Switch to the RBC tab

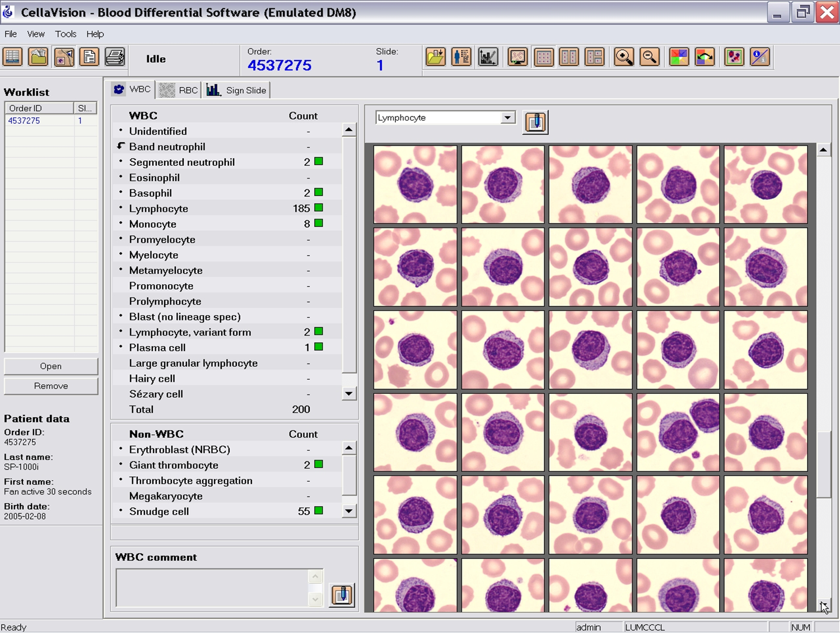pyautogui.click(x=179, y=90)
